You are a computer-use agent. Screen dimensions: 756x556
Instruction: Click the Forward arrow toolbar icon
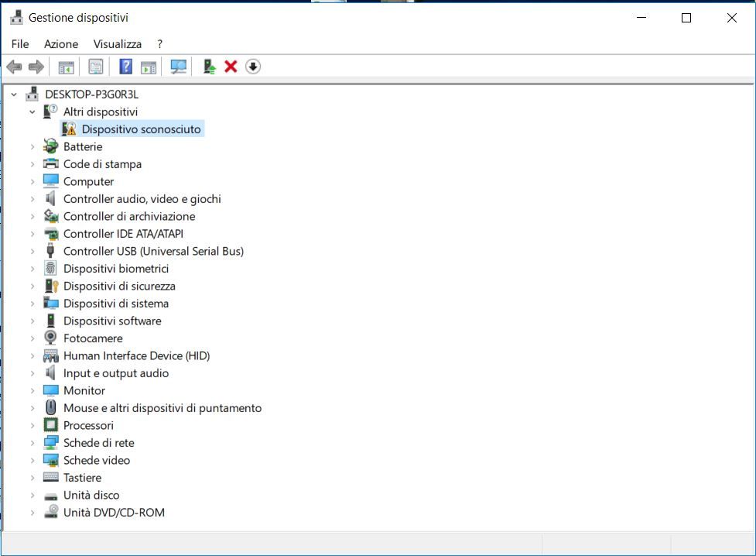36,67
